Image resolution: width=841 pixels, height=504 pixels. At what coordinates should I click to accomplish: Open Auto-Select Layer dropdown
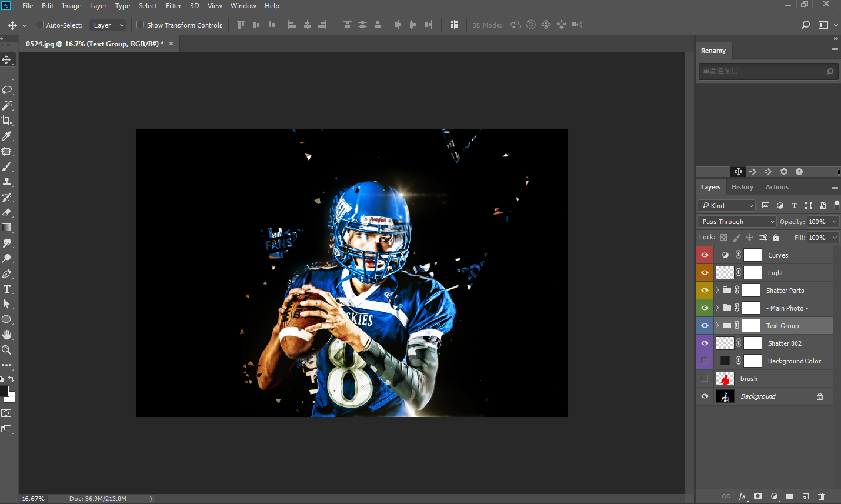tap(108, 25)
